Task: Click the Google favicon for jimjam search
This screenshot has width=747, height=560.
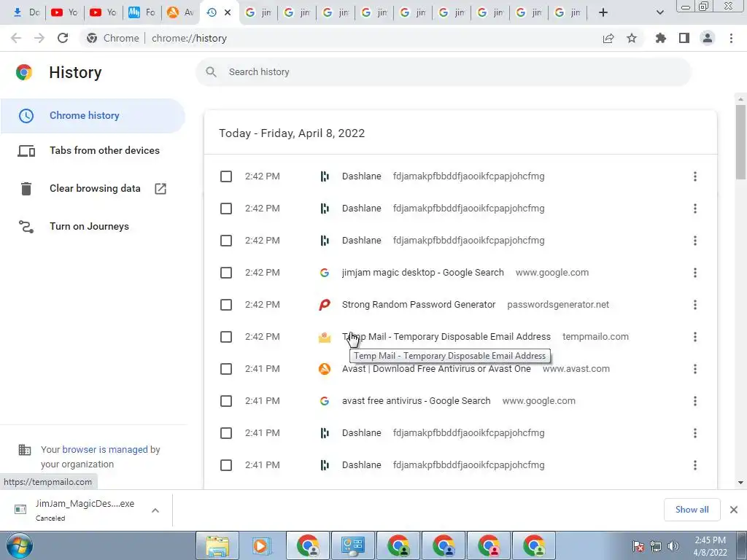Action: click(x=325, y=273)
